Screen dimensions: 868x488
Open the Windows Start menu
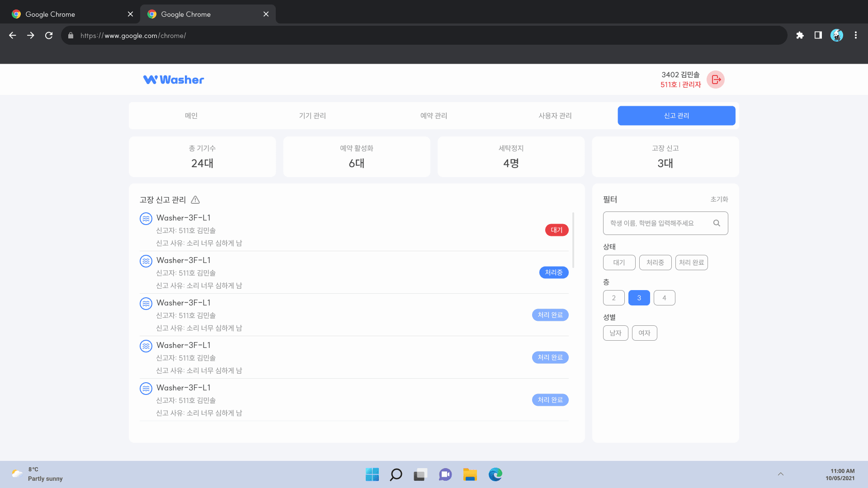[372, 474]
